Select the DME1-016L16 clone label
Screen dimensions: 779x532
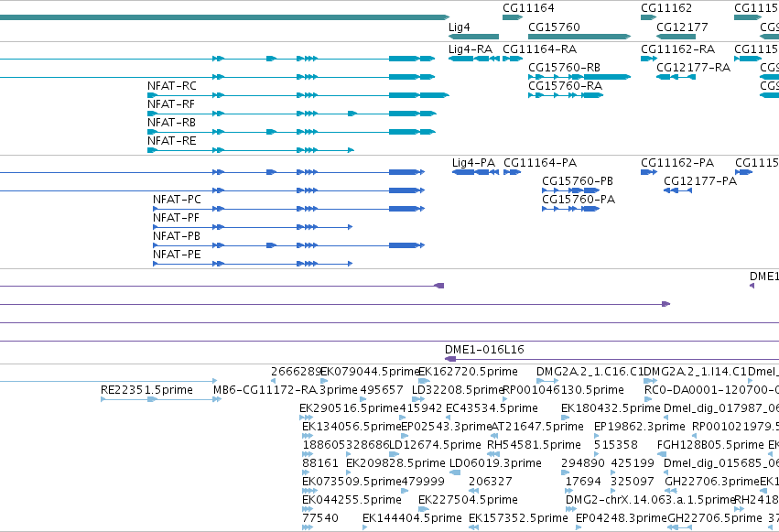(x=484, y=349)
